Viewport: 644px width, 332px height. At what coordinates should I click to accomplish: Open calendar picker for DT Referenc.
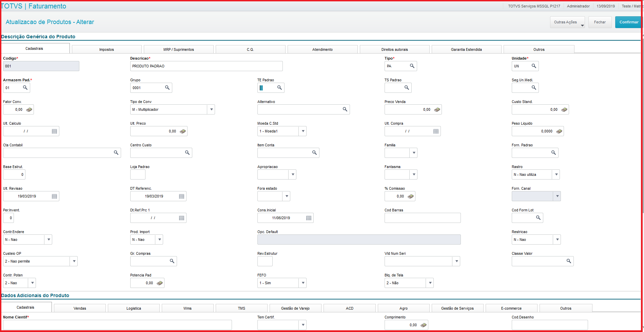(181, 196)
